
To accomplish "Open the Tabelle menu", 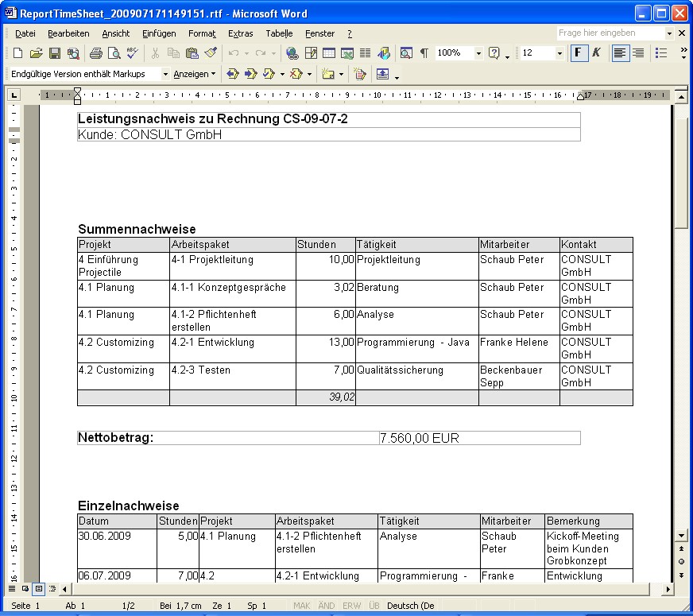I will click(279, 33).
